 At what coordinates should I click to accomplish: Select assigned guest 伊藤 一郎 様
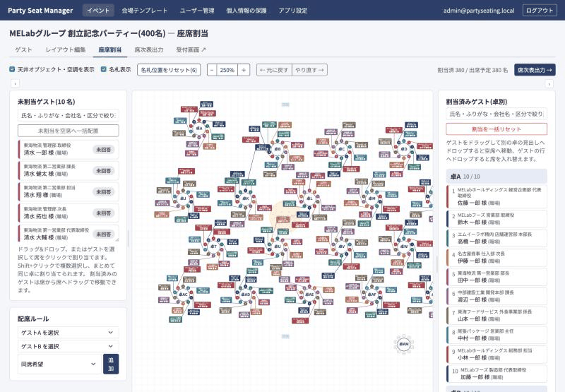point(496,258)
